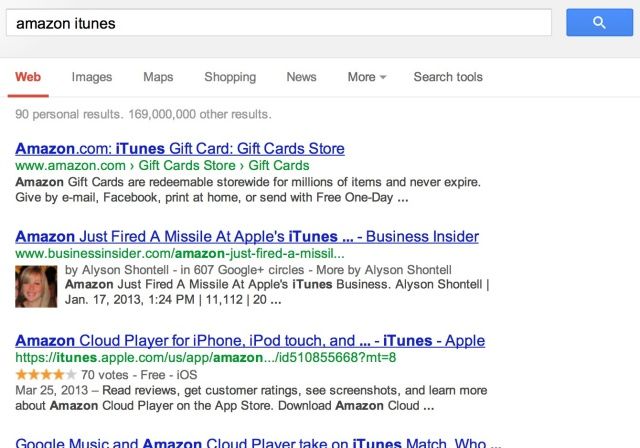Open Amazon Cloud Player iTunes result
Image resolution: width=640 pixels, height=448 pixels.
(x=250, y=340)
